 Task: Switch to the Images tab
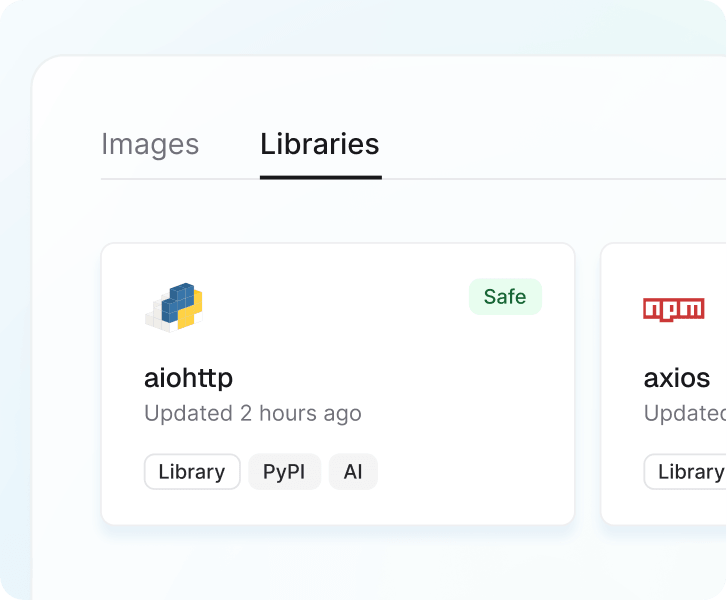pyautogui.click(x=150, y=144)
